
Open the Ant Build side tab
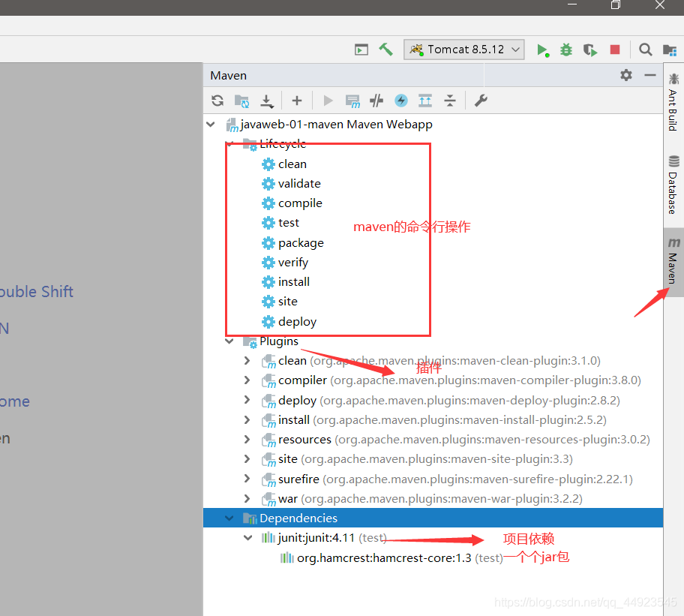tap(673, 103)
